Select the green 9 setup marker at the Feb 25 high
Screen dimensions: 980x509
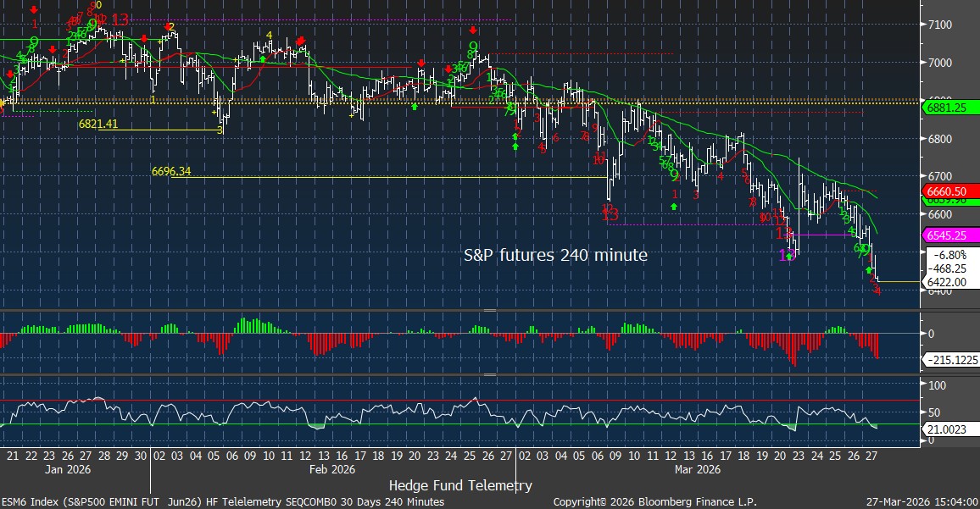click(x=473, y=47)
